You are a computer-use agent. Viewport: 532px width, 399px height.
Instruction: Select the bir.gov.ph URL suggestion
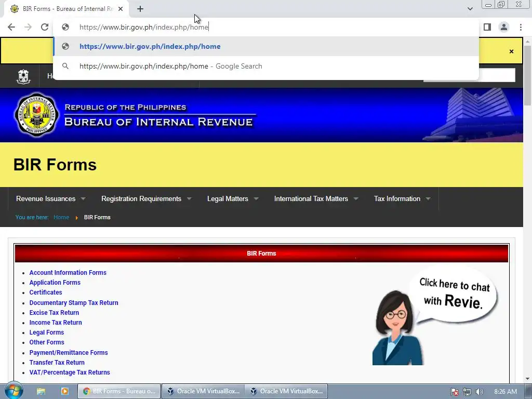pos(266,46)
